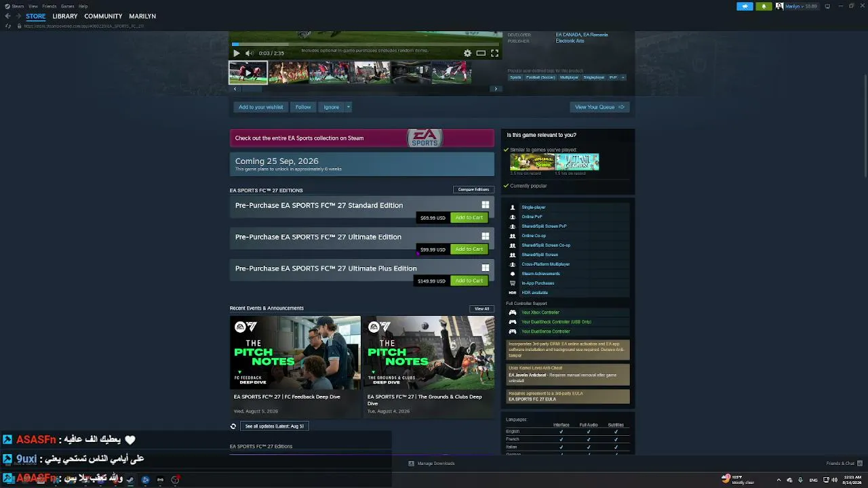Open the EA Sports collection banner
This screenshot has width=868, height=488.
coord(362,138)
